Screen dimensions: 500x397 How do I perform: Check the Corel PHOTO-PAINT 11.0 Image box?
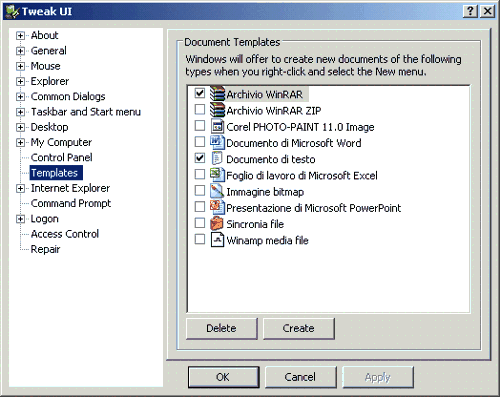pyautogui.click(x=200, y=126)
